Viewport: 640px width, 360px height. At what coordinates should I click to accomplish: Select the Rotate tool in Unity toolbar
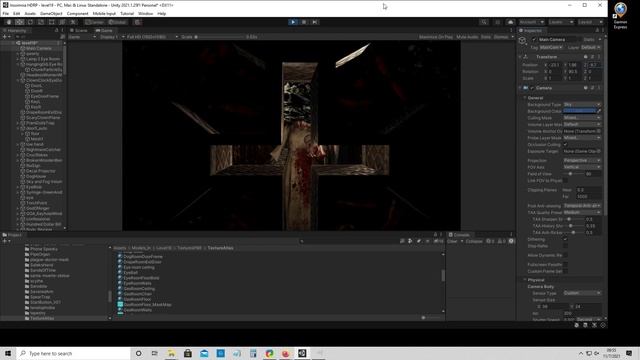click(30, 22)
